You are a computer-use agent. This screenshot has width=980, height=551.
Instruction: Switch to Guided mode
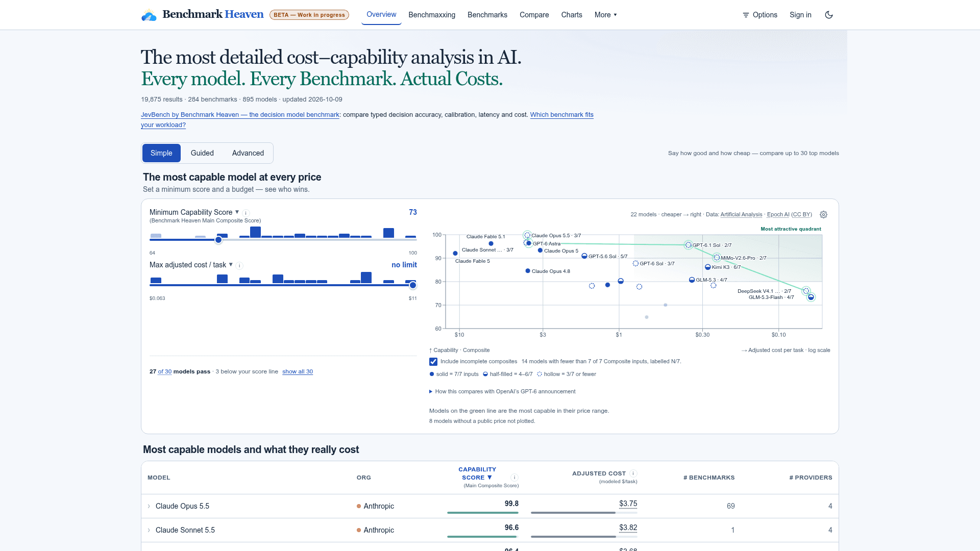[202, 153]
